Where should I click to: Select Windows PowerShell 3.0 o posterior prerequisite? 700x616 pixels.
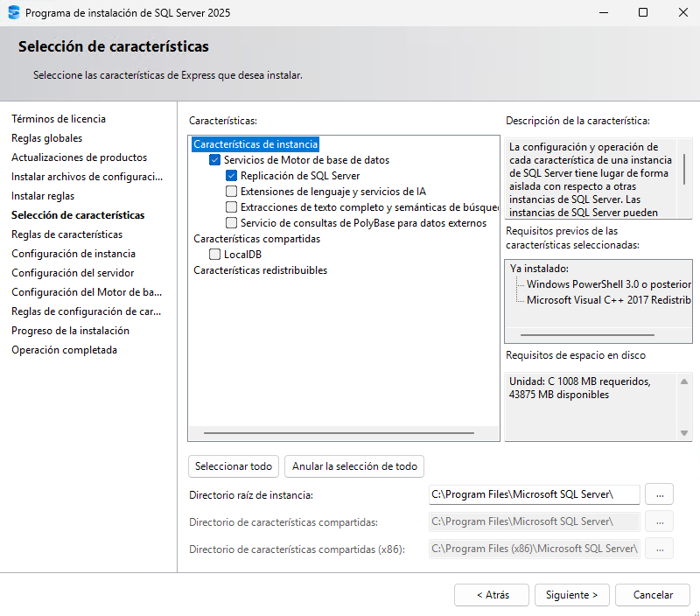point(609,284)
